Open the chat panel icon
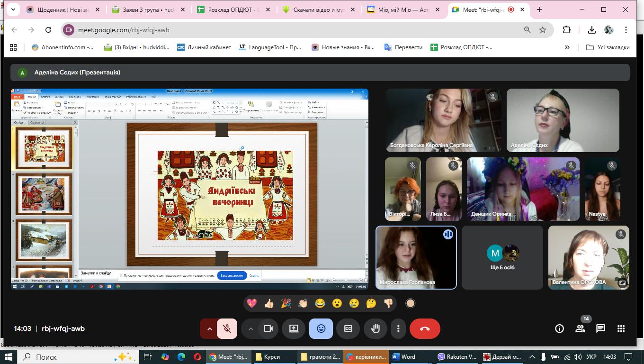 (600, 328)
